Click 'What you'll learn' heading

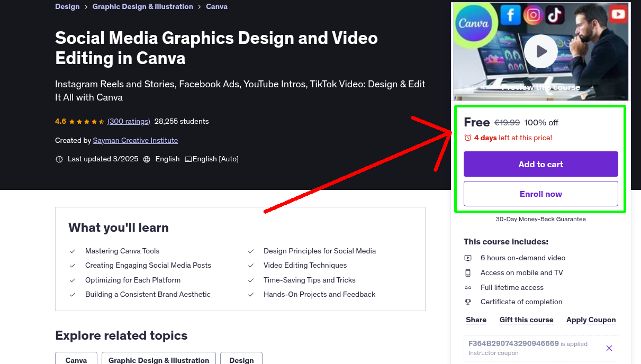119,228
